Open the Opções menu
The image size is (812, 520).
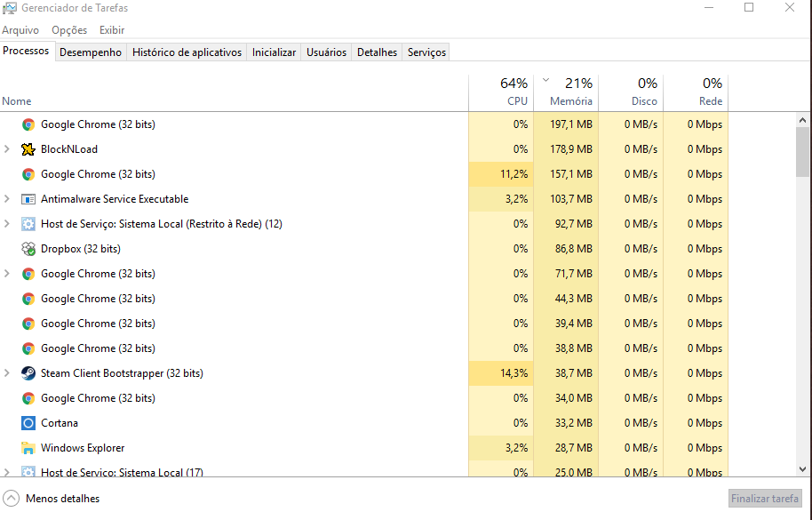coord(69,30)
